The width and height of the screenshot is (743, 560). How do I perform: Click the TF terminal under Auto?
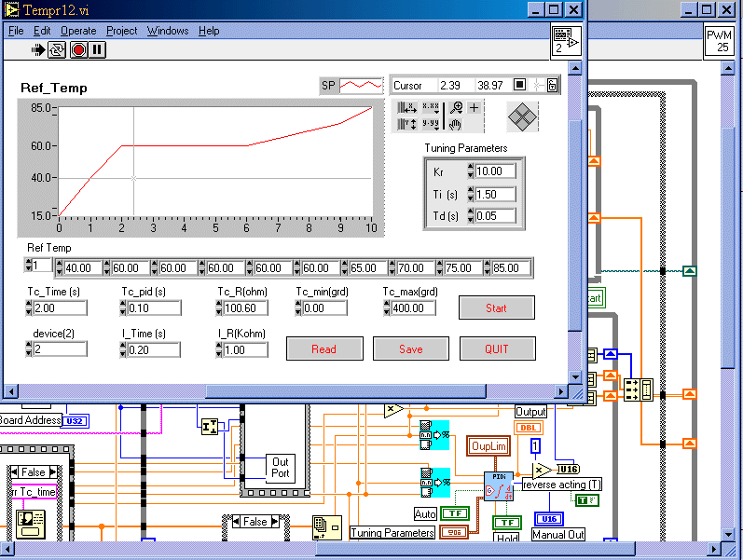(455, 513)
